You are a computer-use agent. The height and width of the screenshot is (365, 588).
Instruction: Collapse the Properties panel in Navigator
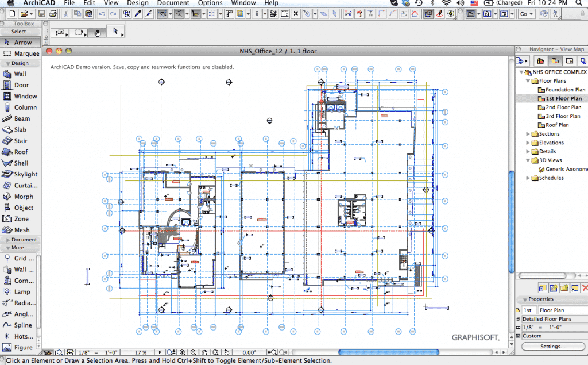point(525,299)
